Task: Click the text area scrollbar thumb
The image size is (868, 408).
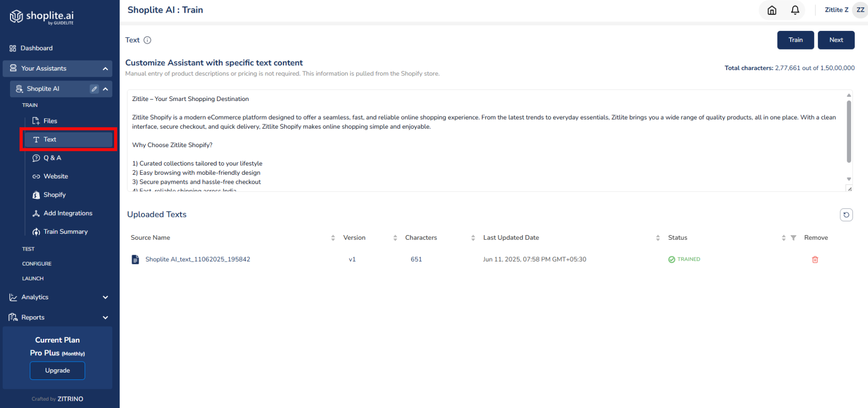Action: click(x=848, y=131)
